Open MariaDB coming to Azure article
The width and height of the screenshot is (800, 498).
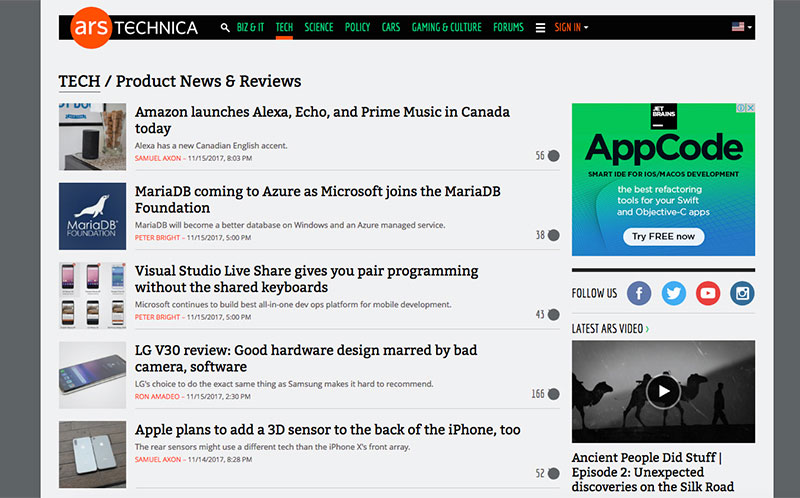[317, 200]
